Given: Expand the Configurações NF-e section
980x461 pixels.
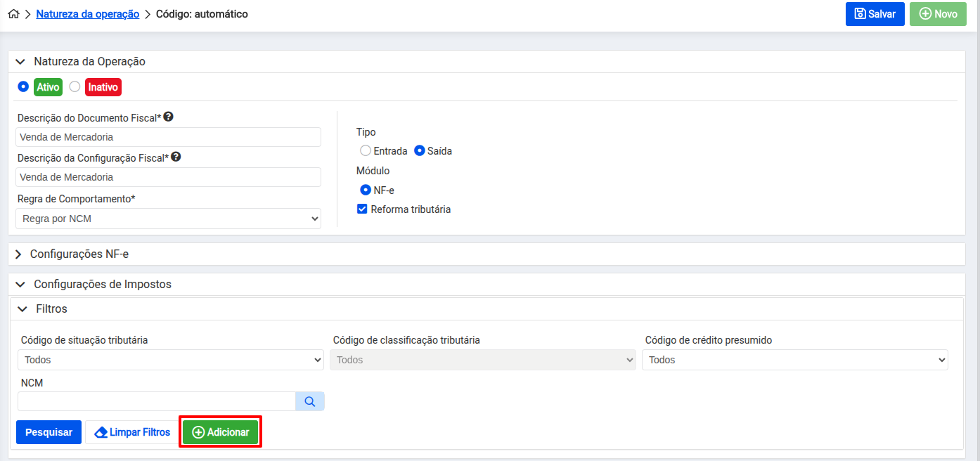Looking at the screenshot, I should [19, 254].
